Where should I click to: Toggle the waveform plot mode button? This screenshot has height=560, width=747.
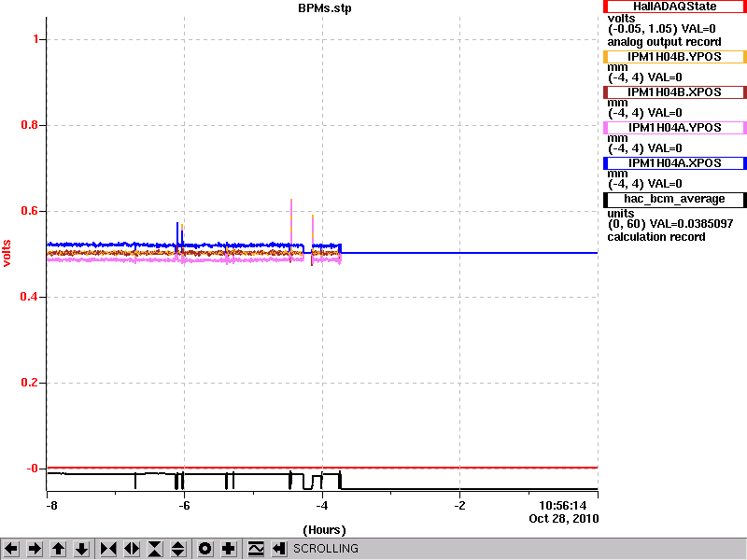(256, 549)
